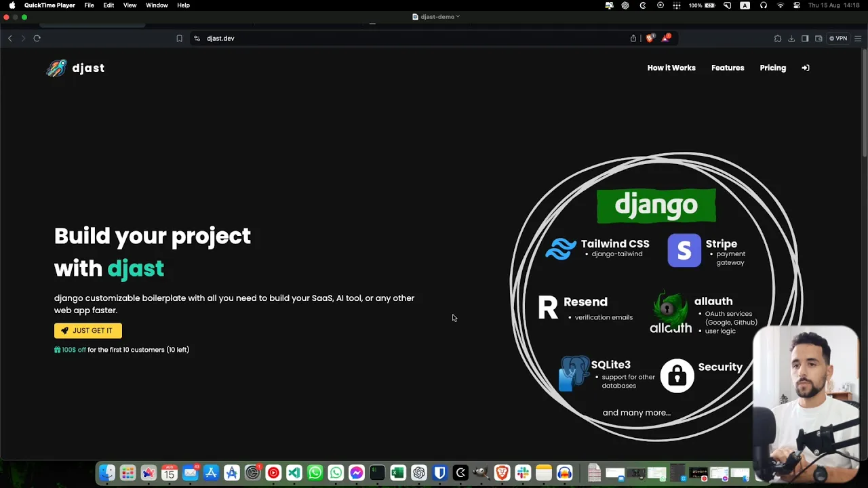The height and width of the screenshot is (488, 868).
Task: Open Slack from the dock
Action: (x=523, y=473)
